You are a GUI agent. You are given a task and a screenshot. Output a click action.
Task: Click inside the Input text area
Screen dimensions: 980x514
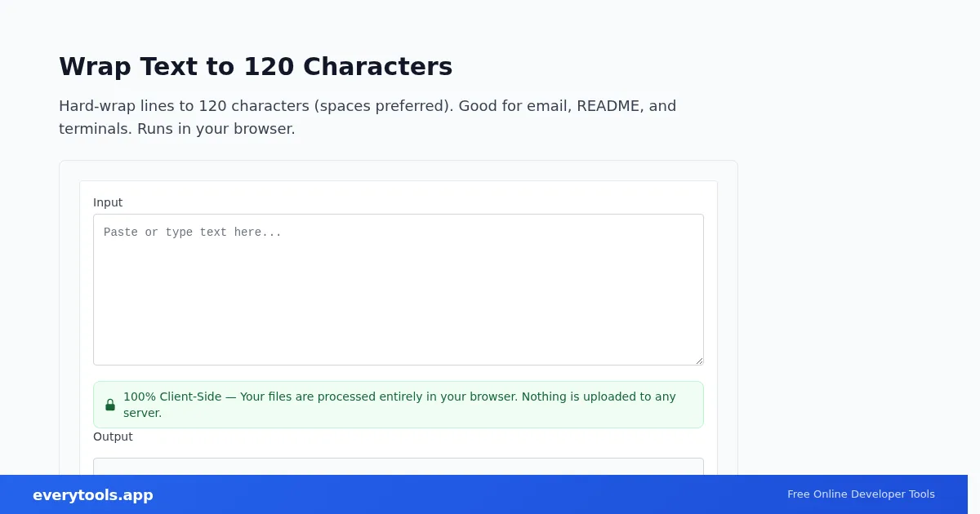[399, 290]
